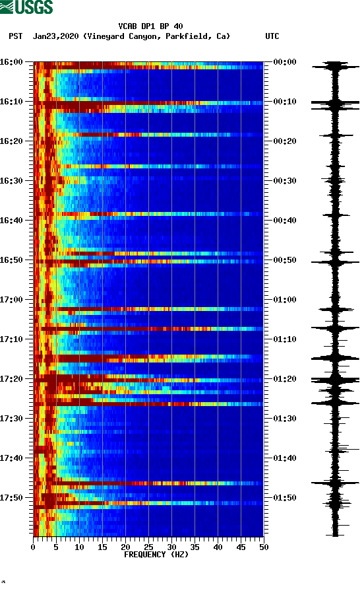364x589 pixels.
Task: Click the seismogram waveform spike near 01:20
Action: 335,380
